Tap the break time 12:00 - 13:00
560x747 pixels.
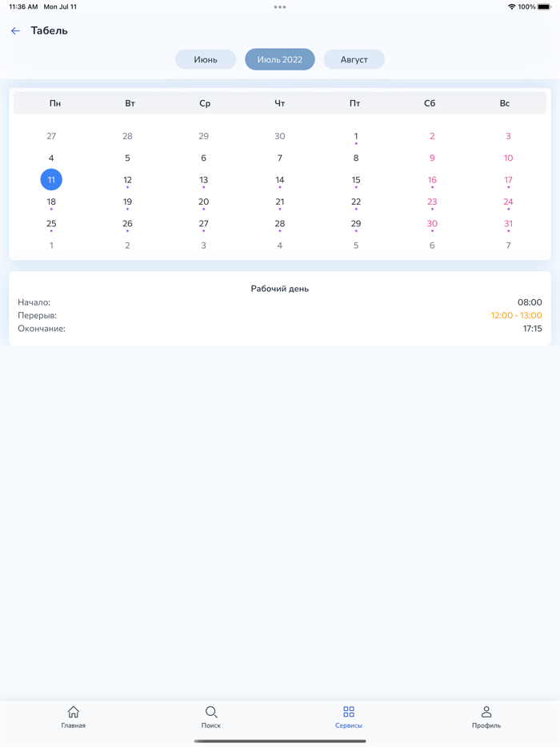pyautogui.click(x=516, y=316)
